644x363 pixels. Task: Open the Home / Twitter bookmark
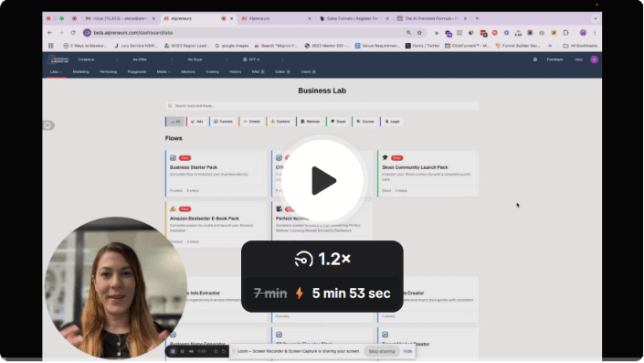click(x=423, y=46)
